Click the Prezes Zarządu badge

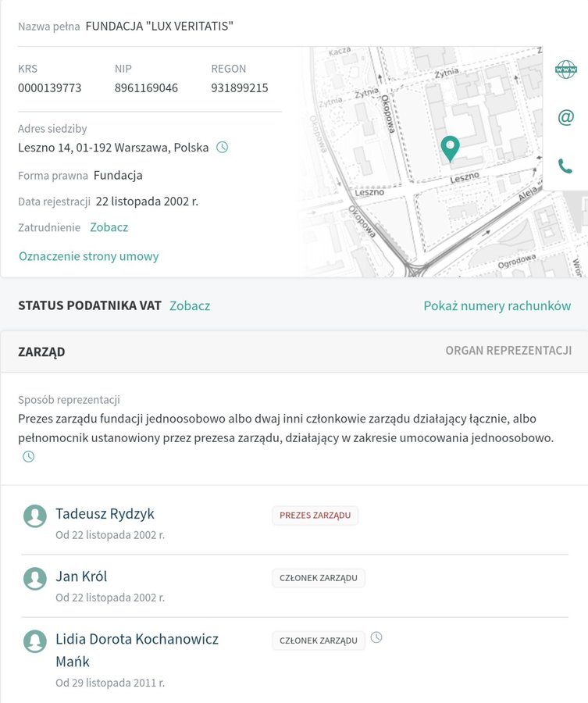315,516
